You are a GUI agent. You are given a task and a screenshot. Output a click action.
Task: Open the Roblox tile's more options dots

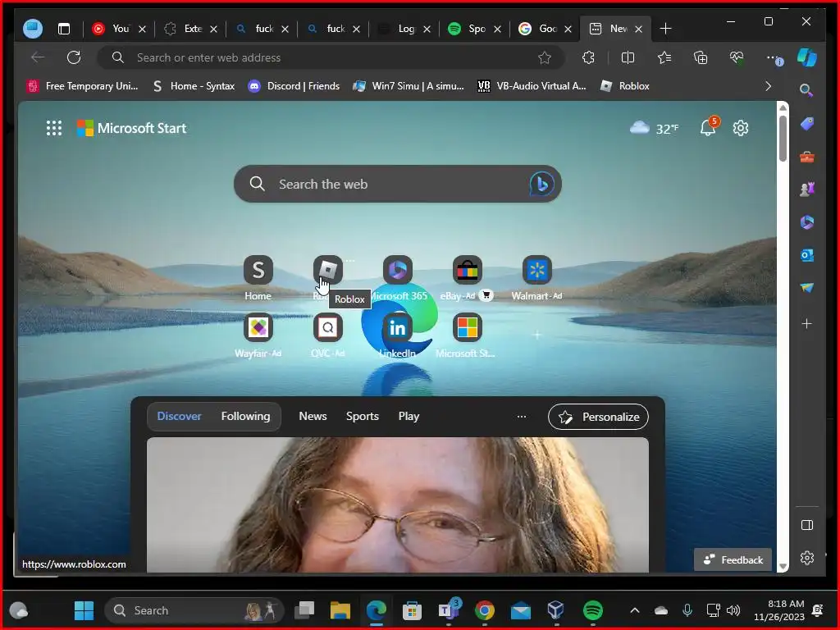click(x=349, y=261)
